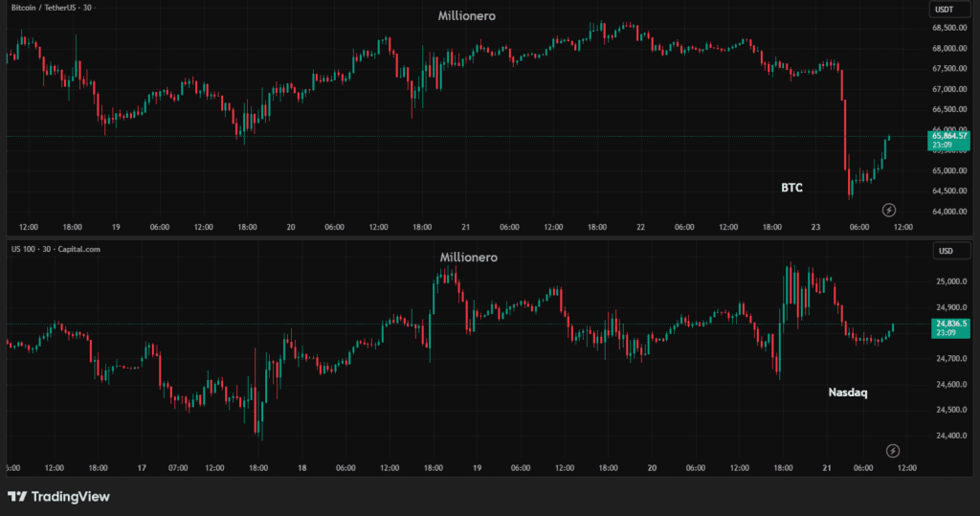Click the TradingView logo
This screenshot has width=980, height=516.
58,497
